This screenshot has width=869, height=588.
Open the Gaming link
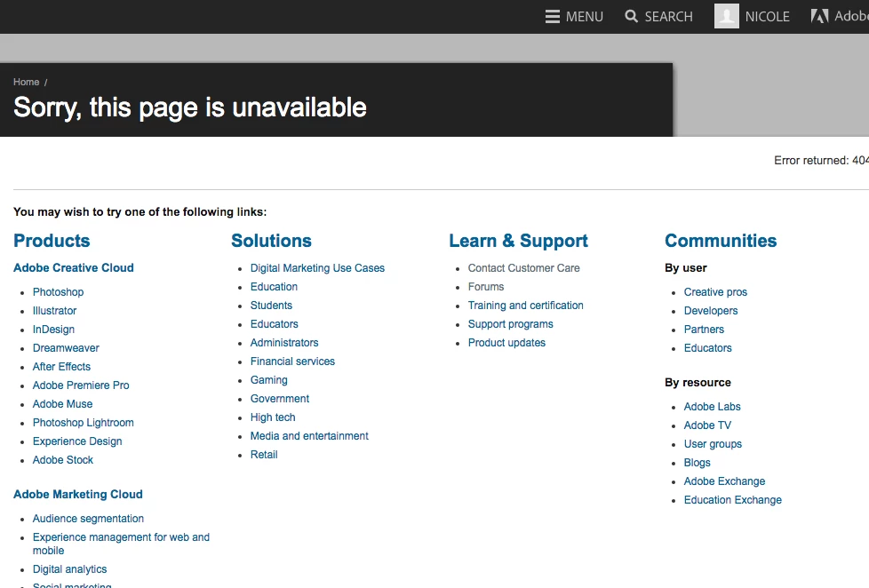[269, 380]
